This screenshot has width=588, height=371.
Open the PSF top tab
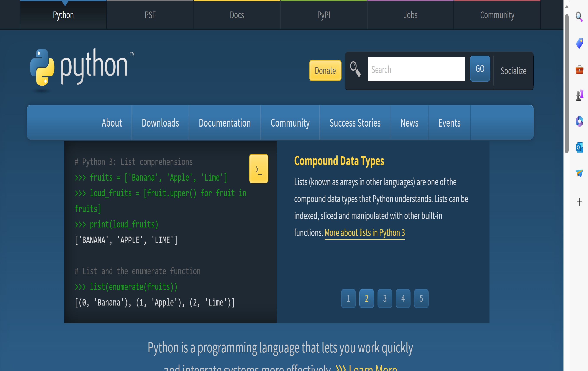150,15
